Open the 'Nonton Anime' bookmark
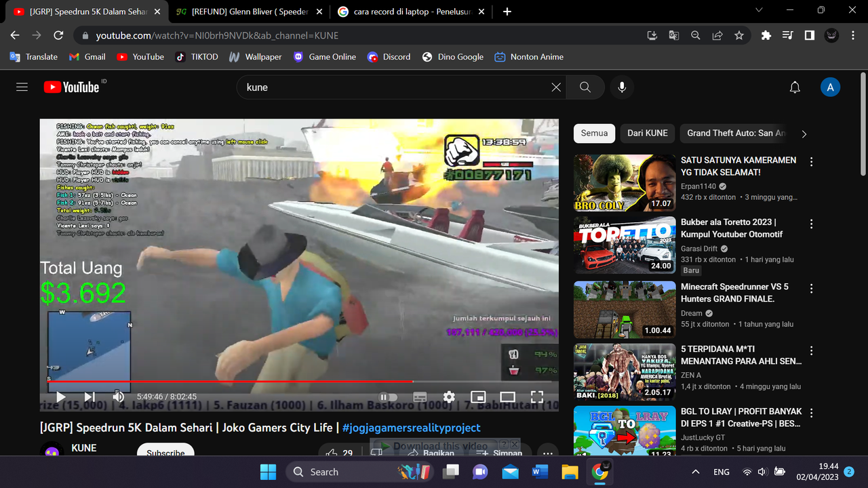 point(529,57)
